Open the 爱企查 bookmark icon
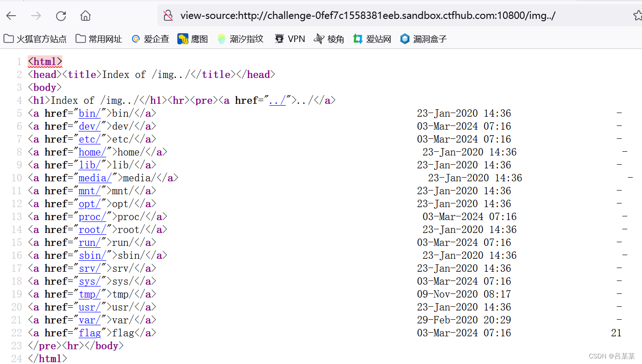This screenshot has height=364, width=642. coord(135,39)
